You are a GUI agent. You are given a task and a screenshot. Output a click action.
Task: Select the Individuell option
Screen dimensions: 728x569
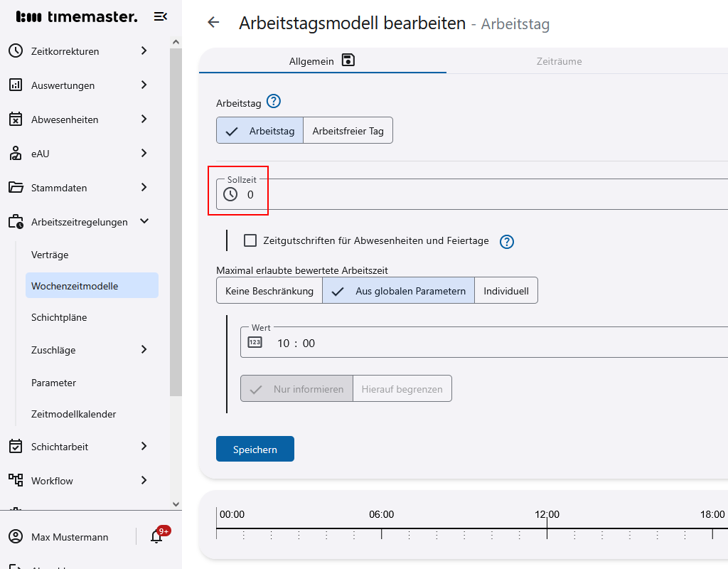[505, 291]
